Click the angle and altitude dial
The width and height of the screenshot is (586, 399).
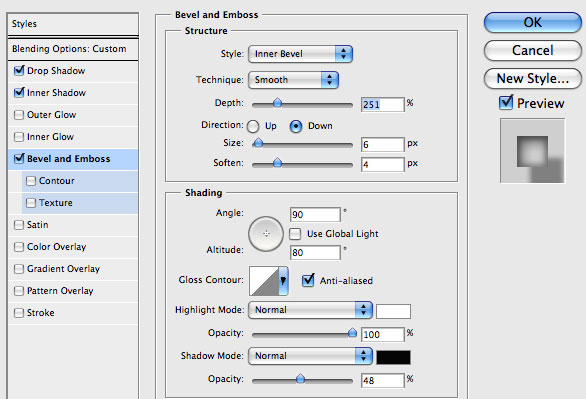coord(266,234)
